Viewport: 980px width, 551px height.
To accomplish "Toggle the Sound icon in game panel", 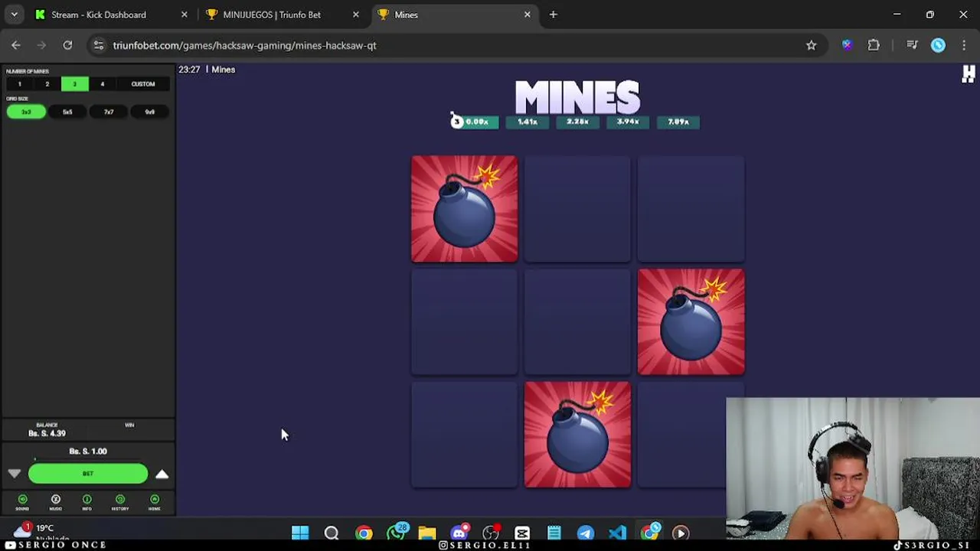I will 22,502.
